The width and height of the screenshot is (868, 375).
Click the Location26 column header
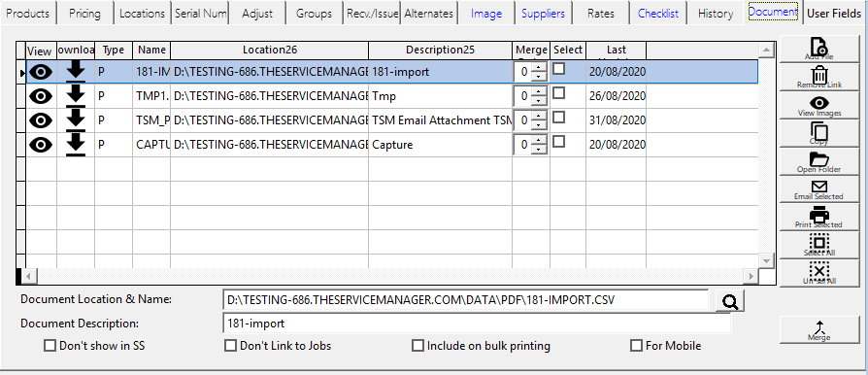[x=270, y=50]
